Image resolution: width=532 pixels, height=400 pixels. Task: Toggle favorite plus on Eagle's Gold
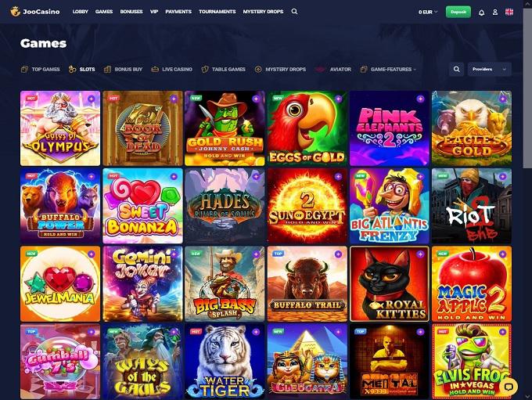point(502,99)
